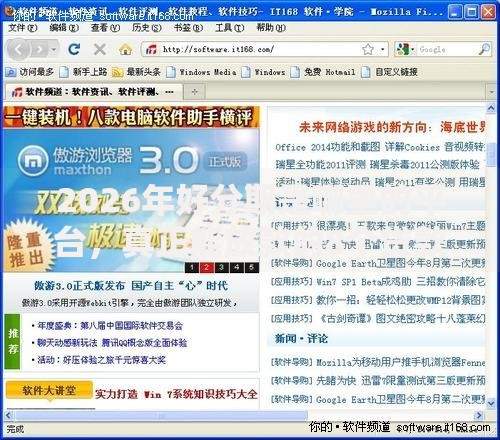500x440 pixels.
Task: Open 年度盛典 第八届中国国际软件交易会 link
Action: tap(110, 326)
